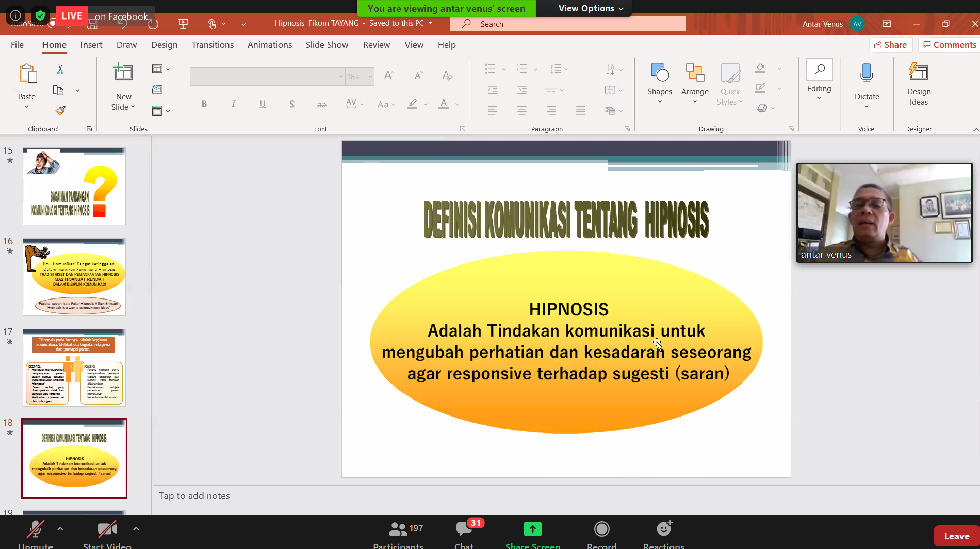980x549 pixels.
Task: Click the Share button
Action: (x=891, y=45)
